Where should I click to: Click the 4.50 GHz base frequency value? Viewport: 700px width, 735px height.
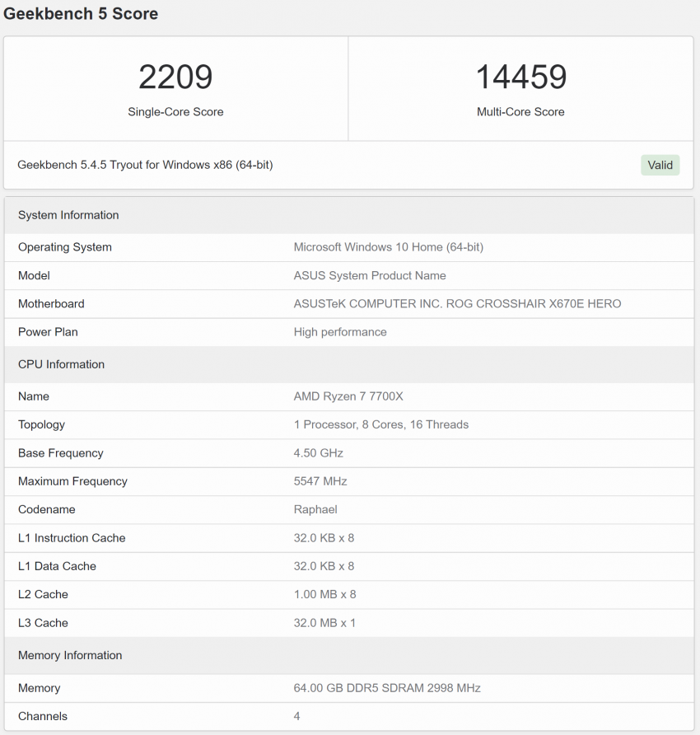319,453
